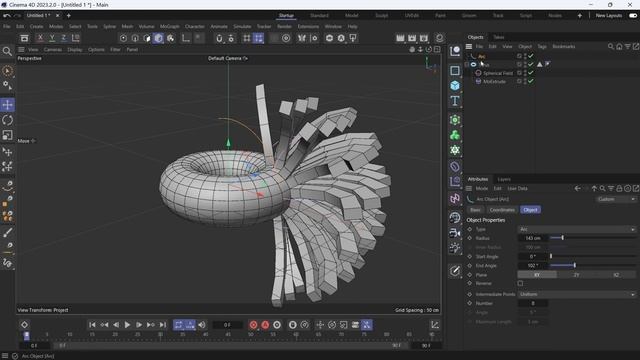Open the Deformer (Bend) icon

455,167
